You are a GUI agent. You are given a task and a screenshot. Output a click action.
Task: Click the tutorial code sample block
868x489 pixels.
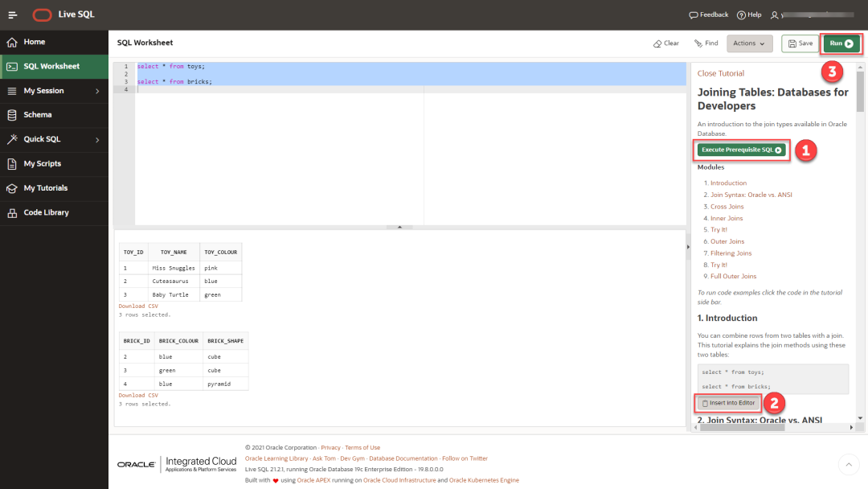coord(773,380)
